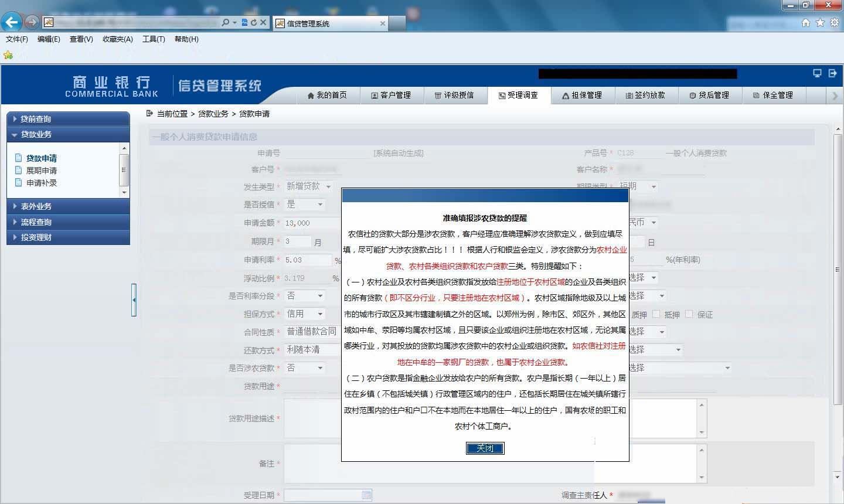Screen dimensions: 844x504
Task: Switch to the 保全管理 tab
Action: 774,96
